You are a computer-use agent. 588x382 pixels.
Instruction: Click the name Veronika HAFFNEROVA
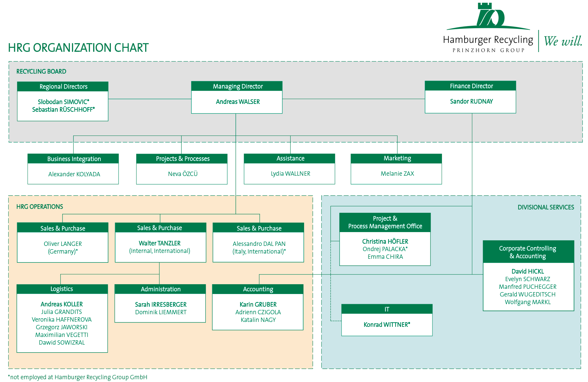[x=62, y=319]
